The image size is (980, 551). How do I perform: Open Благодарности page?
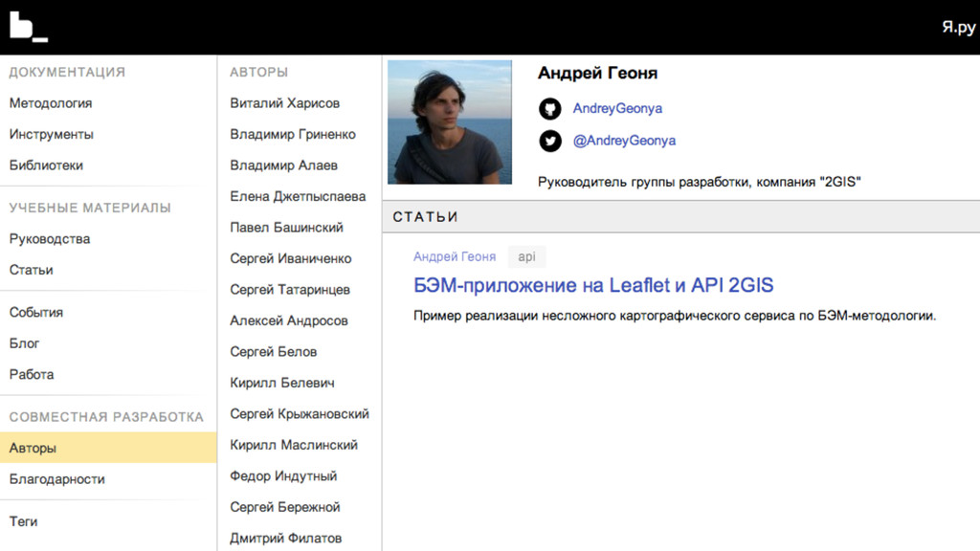tap(56, 479)
